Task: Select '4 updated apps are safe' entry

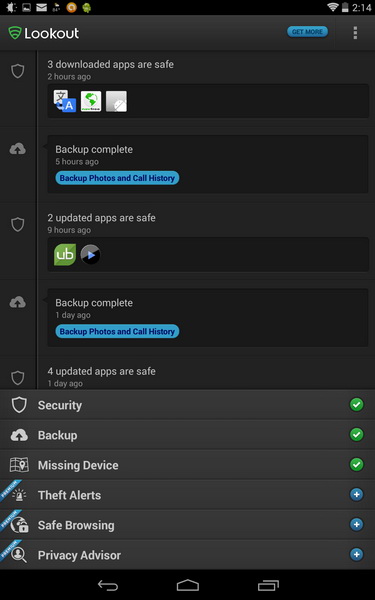Action: click(x=101, y=371)
